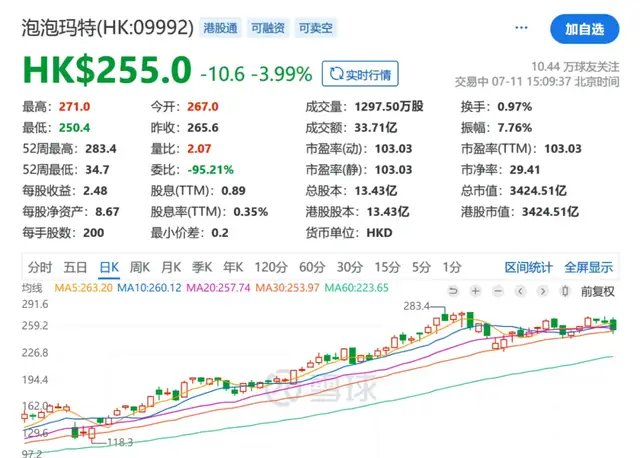The image size is (640, 458).
Task: Click the stock title 泡泡玛特(HK:09992)
Action: point(108,28)
